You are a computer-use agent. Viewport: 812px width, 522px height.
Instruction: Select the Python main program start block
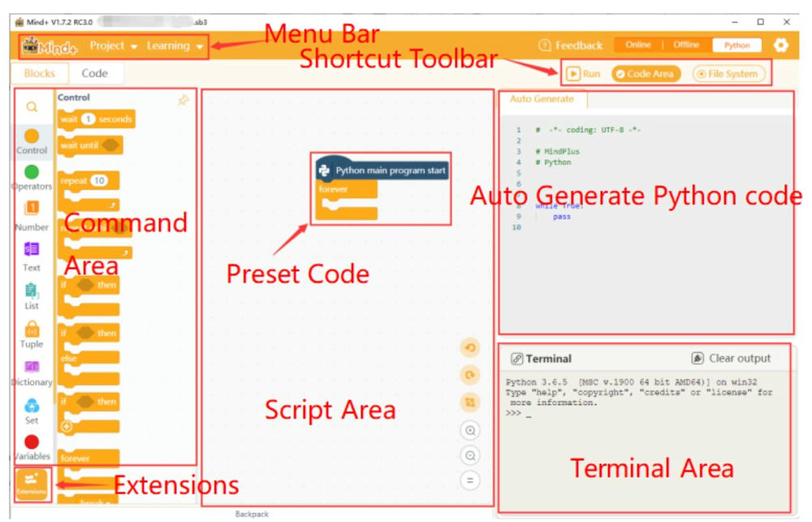tap(382, 169)
